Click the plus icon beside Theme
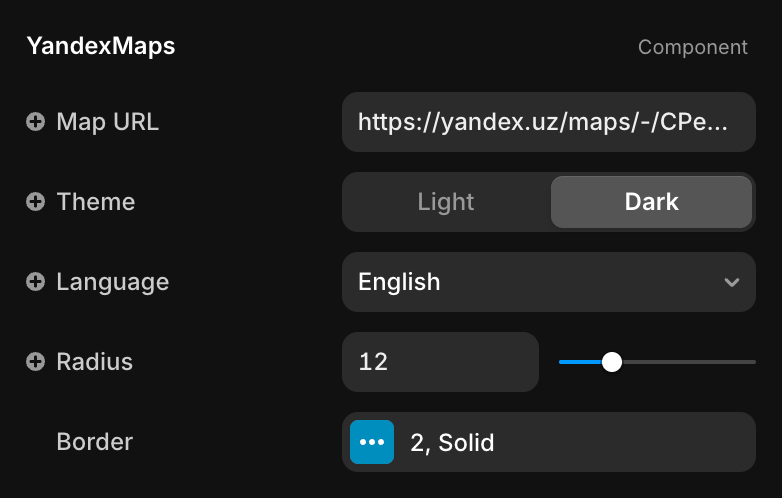782x498 pixels. coord(36,202)
